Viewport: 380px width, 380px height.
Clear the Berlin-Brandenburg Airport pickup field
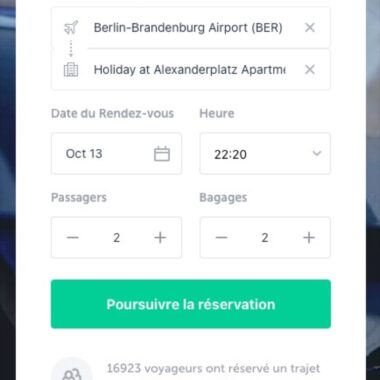(310, 27)
